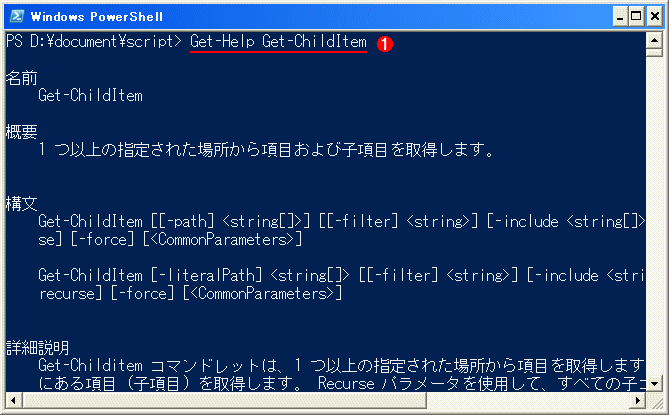Click the vertical scrollbar up arrow

coord(654,41)
